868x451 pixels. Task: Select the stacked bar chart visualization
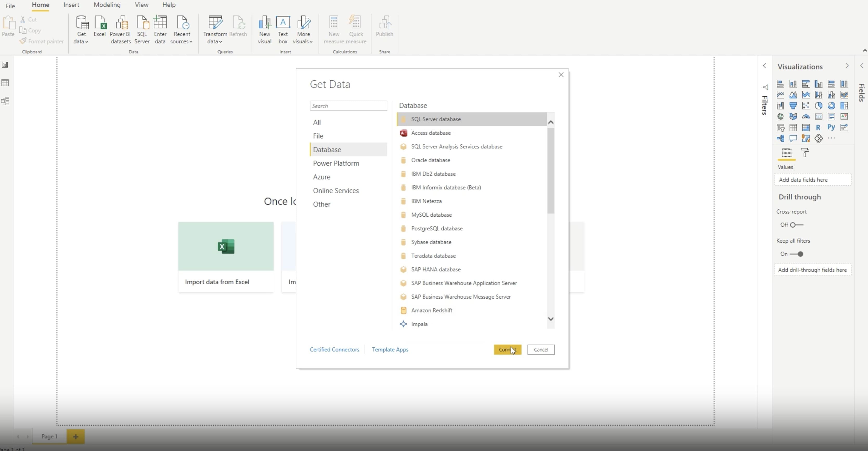(780, 84)
